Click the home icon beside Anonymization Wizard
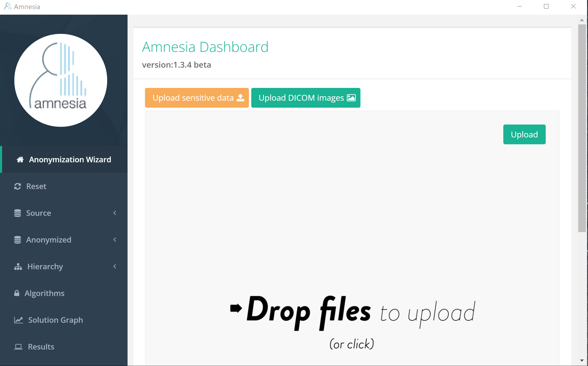The height and width of the screenshot is (366, 588). (x=20, y=160)
